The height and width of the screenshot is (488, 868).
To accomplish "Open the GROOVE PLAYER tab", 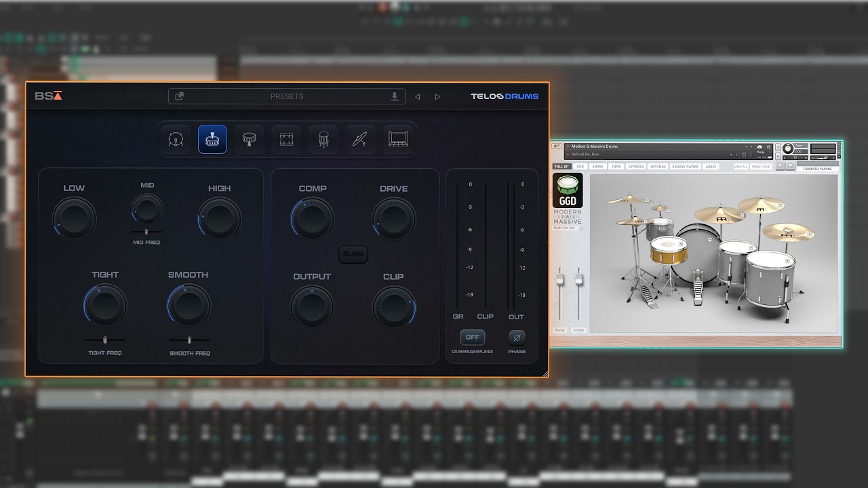I will 685,167.
